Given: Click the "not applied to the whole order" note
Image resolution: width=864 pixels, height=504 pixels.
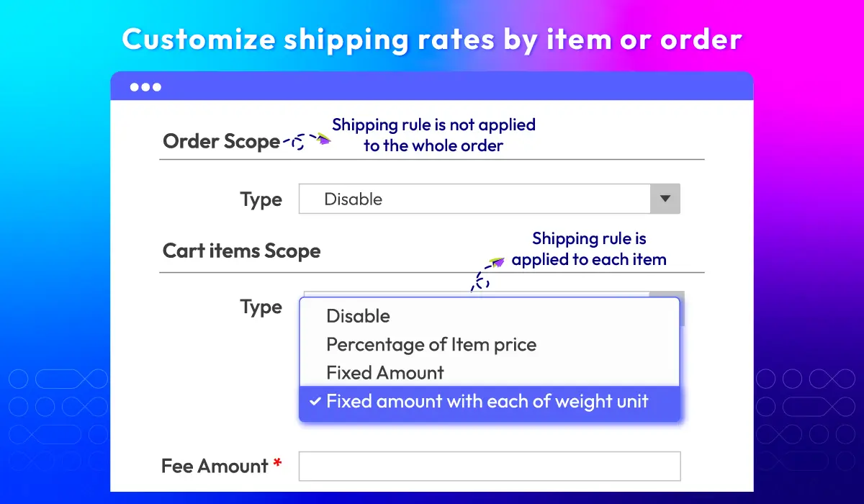Looking at the screenshot, I should (x=433, y=135).
